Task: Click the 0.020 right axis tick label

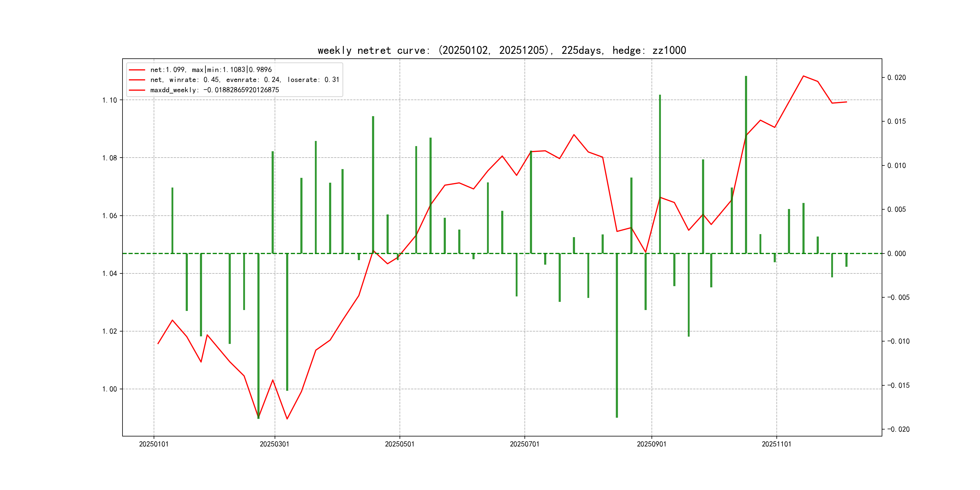Action: (x=896, y=78)
